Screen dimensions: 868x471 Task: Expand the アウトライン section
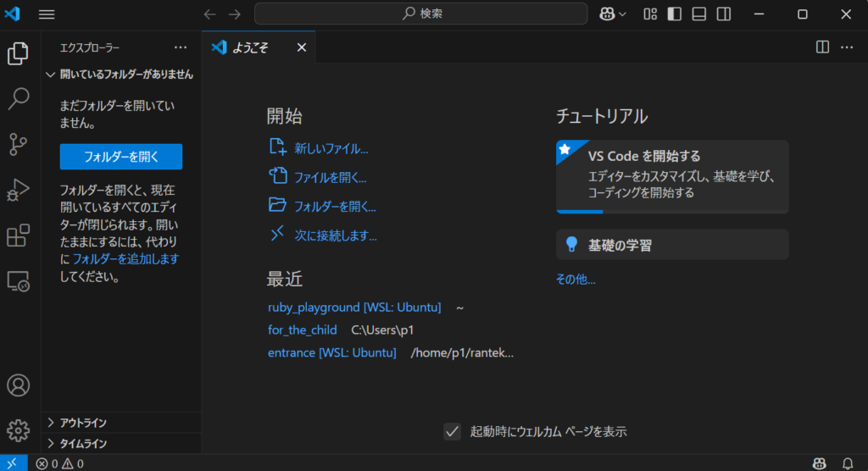pos(121,423)
